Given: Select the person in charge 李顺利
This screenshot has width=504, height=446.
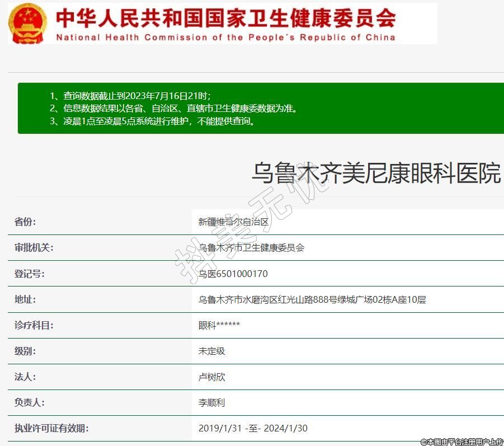Looking at the screenshot, I should coord(211,403).
